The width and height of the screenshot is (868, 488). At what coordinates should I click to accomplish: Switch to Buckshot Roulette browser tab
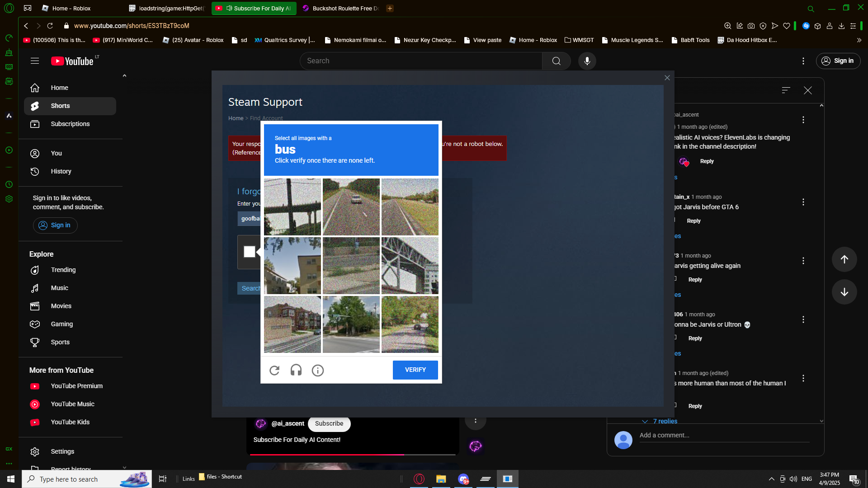pos(341,8)
